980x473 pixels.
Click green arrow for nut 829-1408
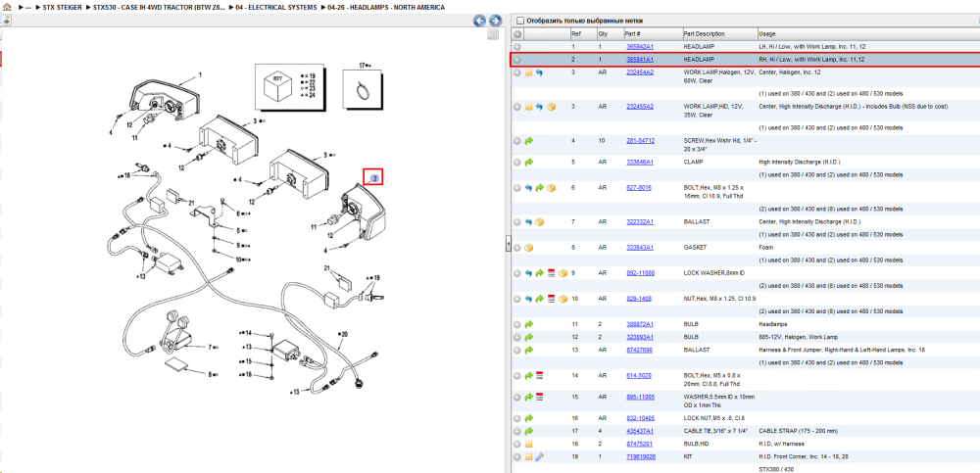(540, 299)
